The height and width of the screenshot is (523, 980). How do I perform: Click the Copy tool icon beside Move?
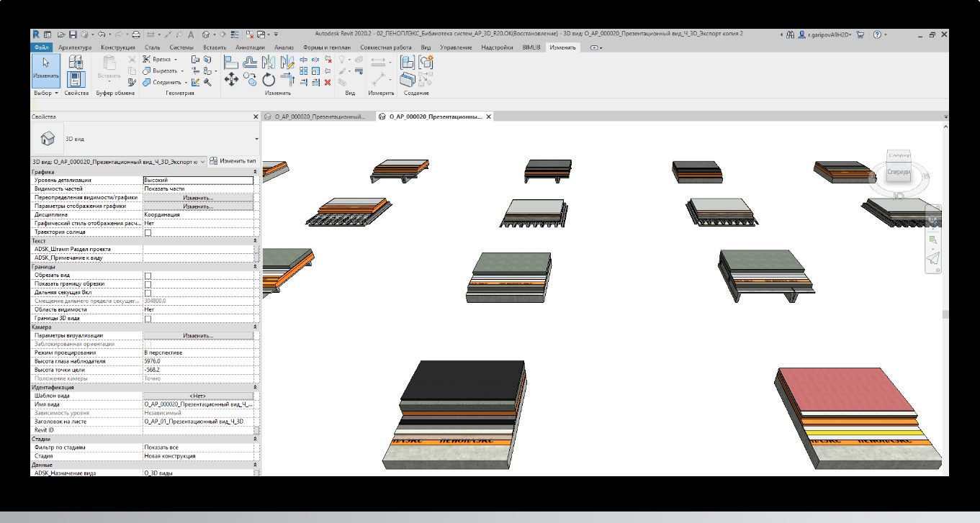coord(250,78)
